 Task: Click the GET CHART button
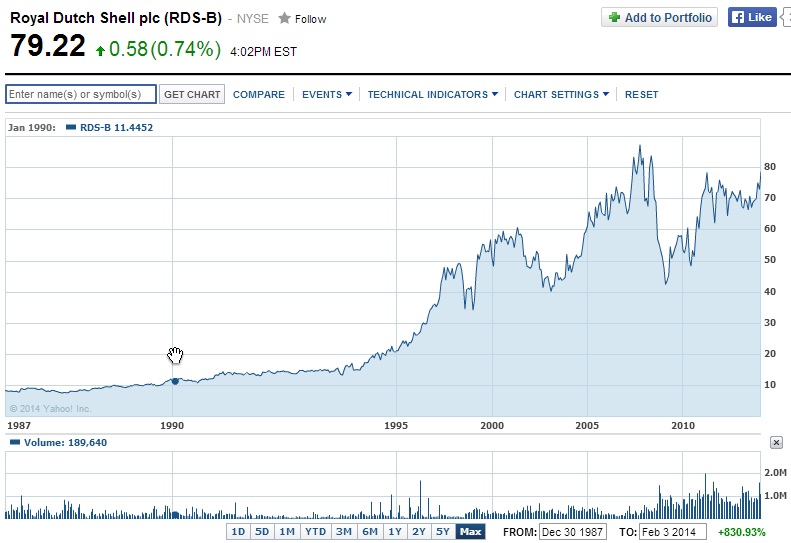pos(192,94)
